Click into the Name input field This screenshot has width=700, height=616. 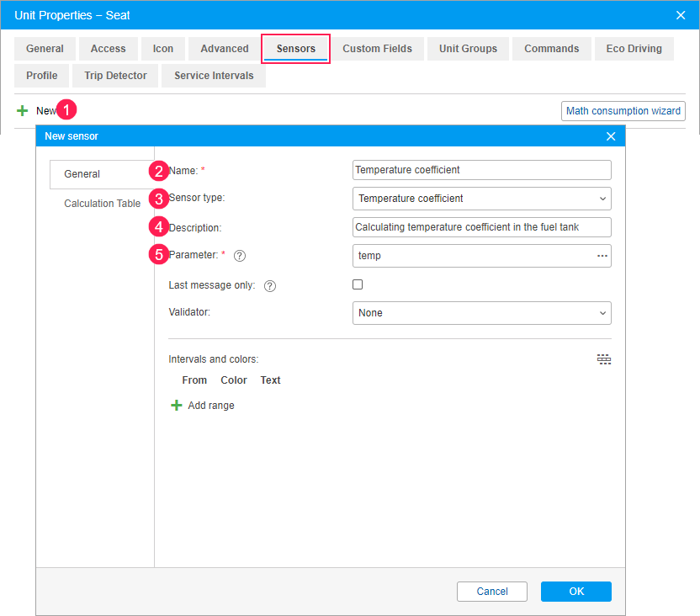pos(481,170)
